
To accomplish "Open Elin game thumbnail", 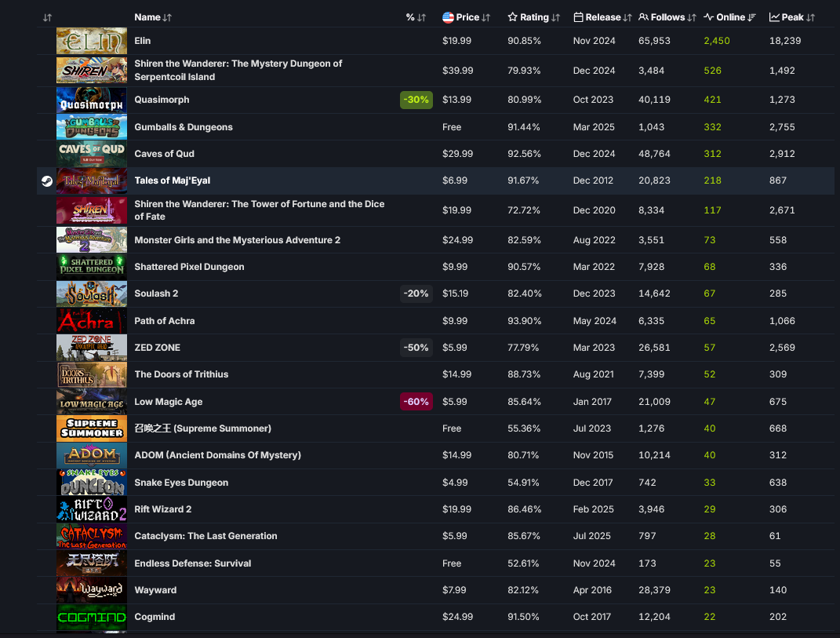I will (x=92, y=41).
